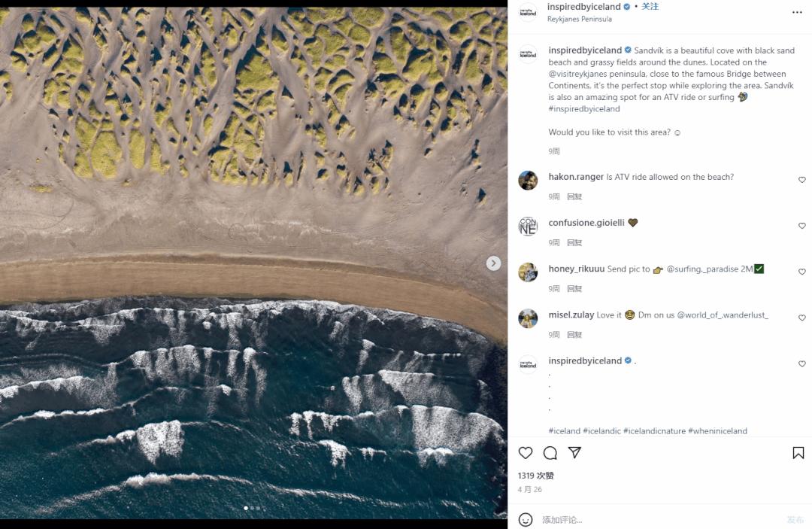Like hakon.ranger's comment
Screen dimensions: 812x529
[x=801, y=180]
